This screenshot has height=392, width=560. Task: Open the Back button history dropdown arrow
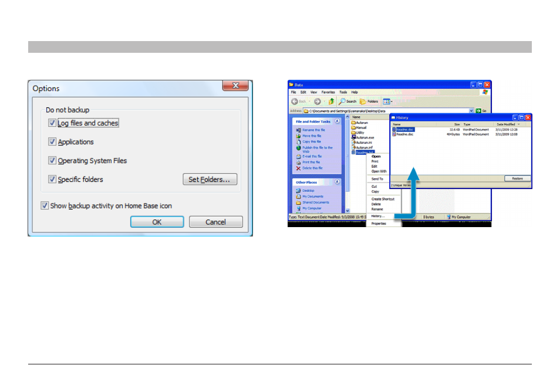coord(309,102)
